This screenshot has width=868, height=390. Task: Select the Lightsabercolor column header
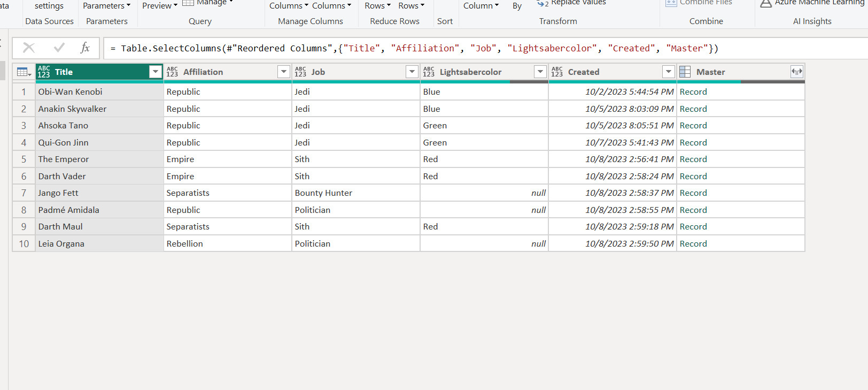tap(485, 72)
